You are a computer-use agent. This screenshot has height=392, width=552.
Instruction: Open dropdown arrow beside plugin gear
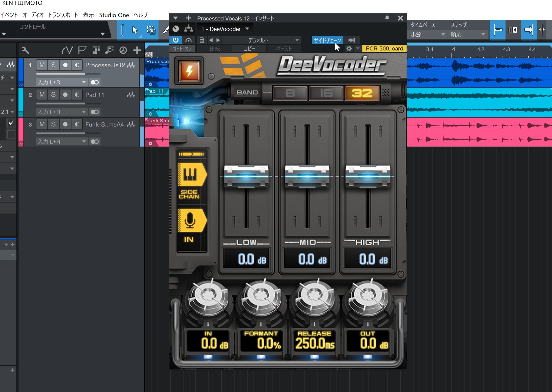click(x=358, y=48)
